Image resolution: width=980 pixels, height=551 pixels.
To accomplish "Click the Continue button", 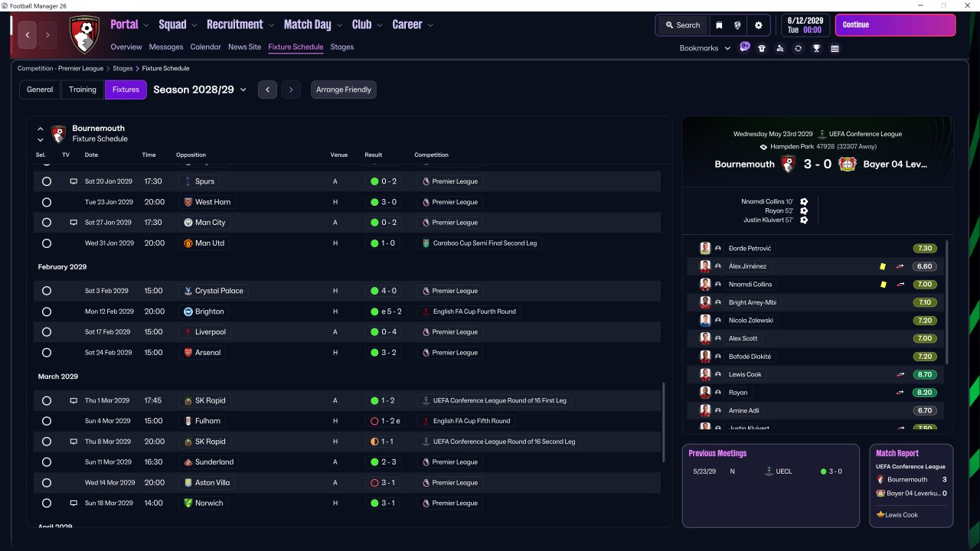I will tap(895, 24).
